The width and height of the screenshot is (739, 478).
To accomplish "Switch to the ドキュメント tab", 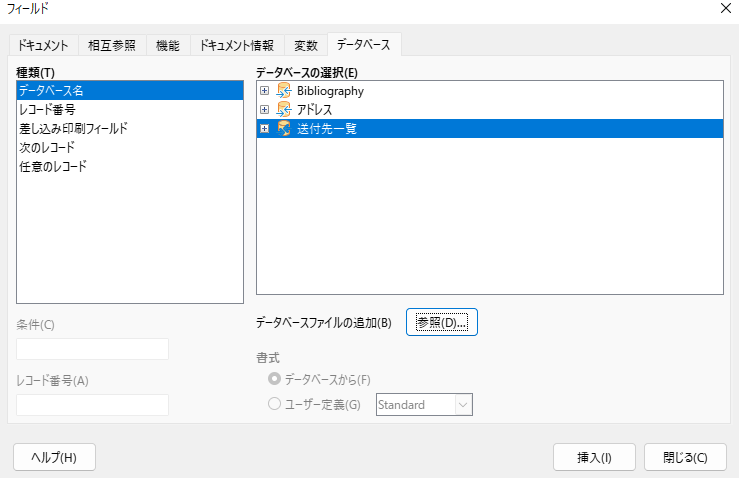I will (42, 45).
